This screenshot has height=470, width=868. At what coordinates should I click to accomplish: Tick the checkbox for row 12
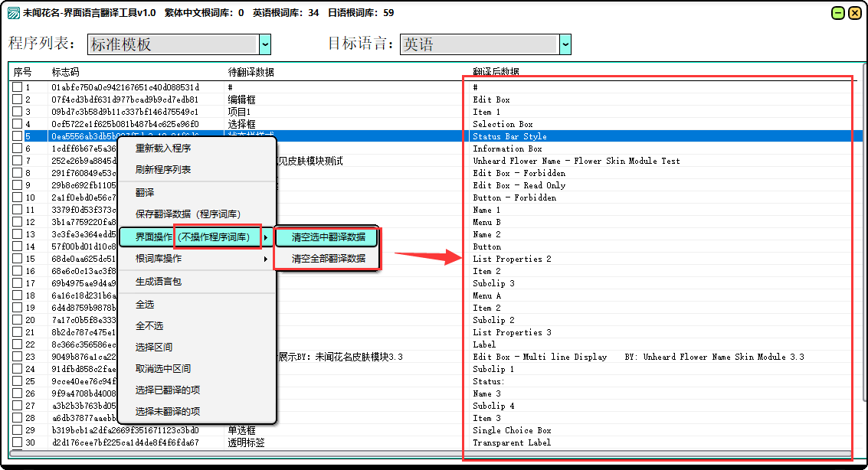[x=17, y=223]
